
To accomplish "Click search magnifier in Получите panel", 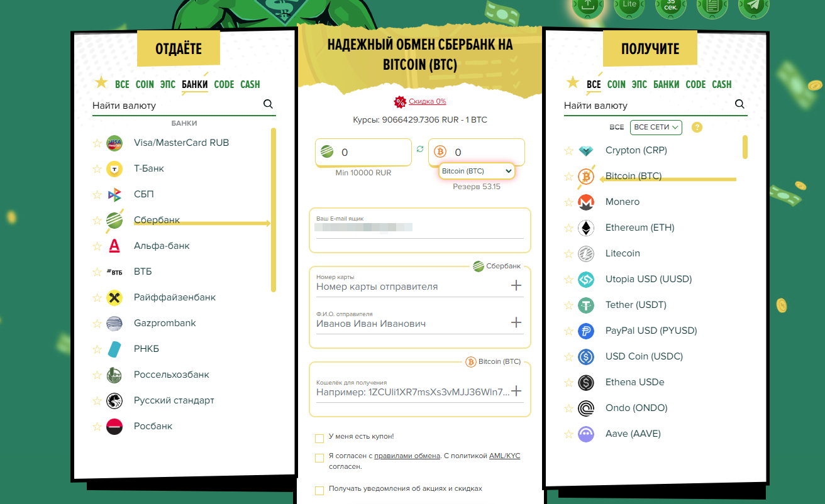I will tap(740, 104).
